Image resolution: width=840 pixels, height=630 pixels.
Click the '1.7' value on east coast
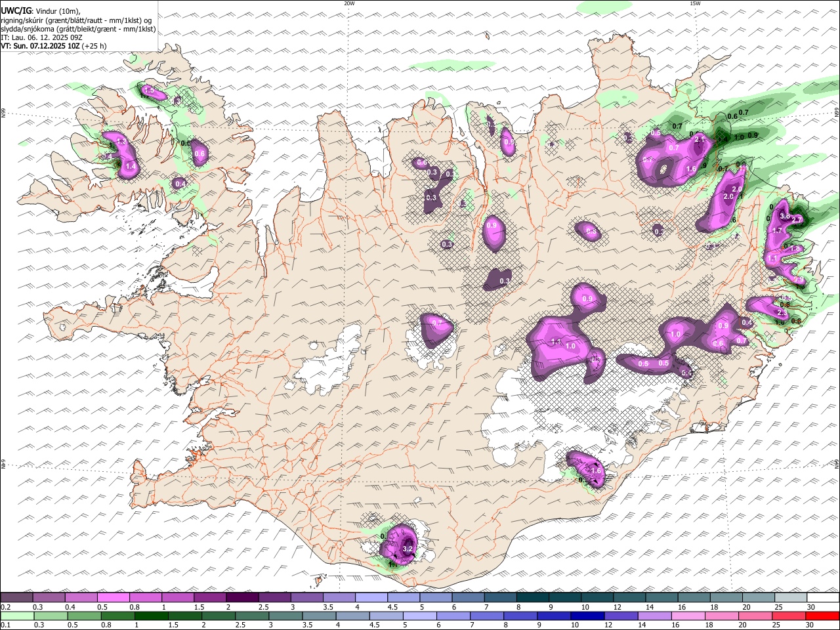tap(777, 230)
